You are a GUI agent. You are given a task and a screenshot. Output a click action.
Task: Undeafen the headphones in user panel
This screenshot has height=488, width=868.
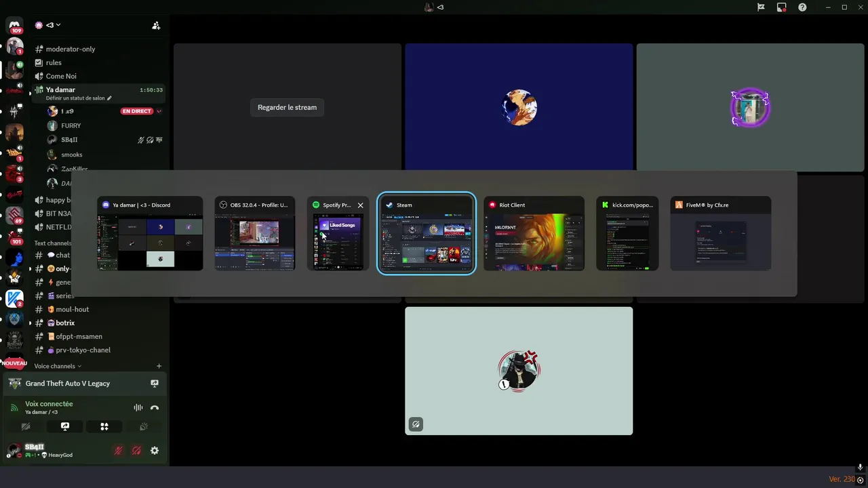(x=136, y=451)
